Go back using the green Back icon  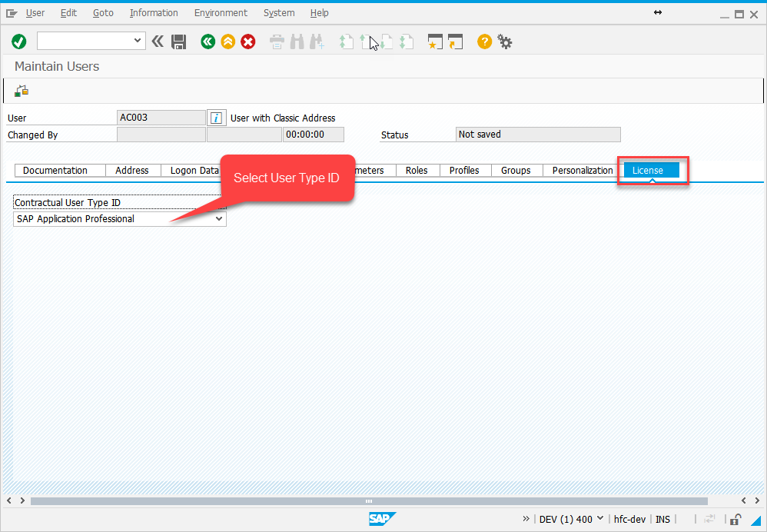(208, 42)
